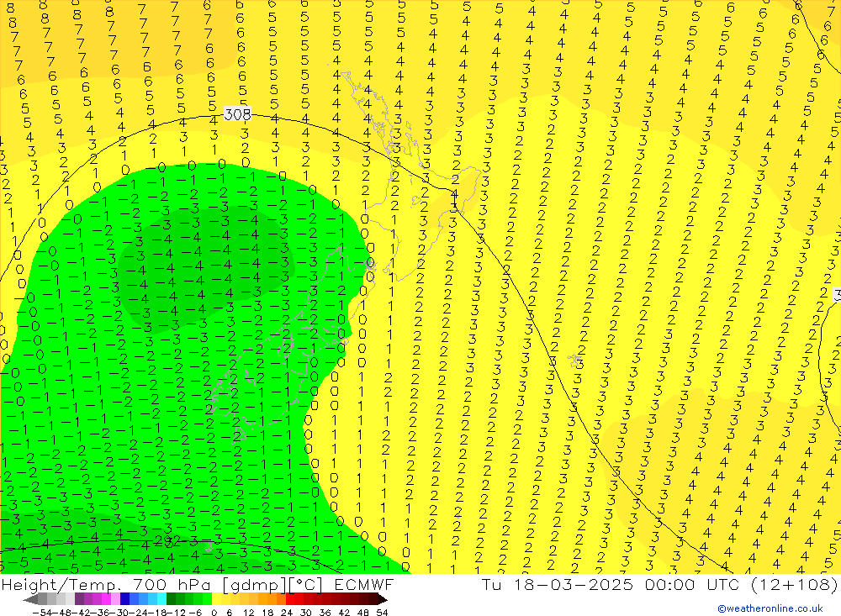Select the bright yellow legend swatch at 0

[216, 599]
